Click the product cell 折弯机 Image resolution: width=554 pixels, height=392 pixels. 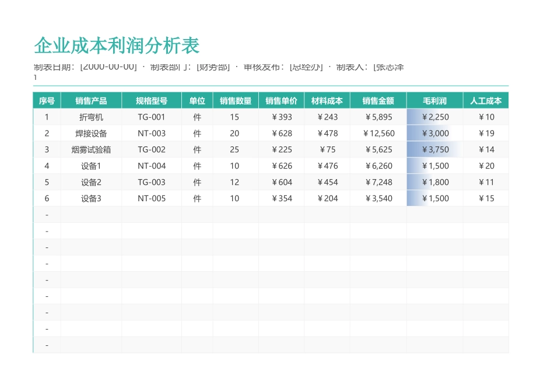click(x=90, y=117)
